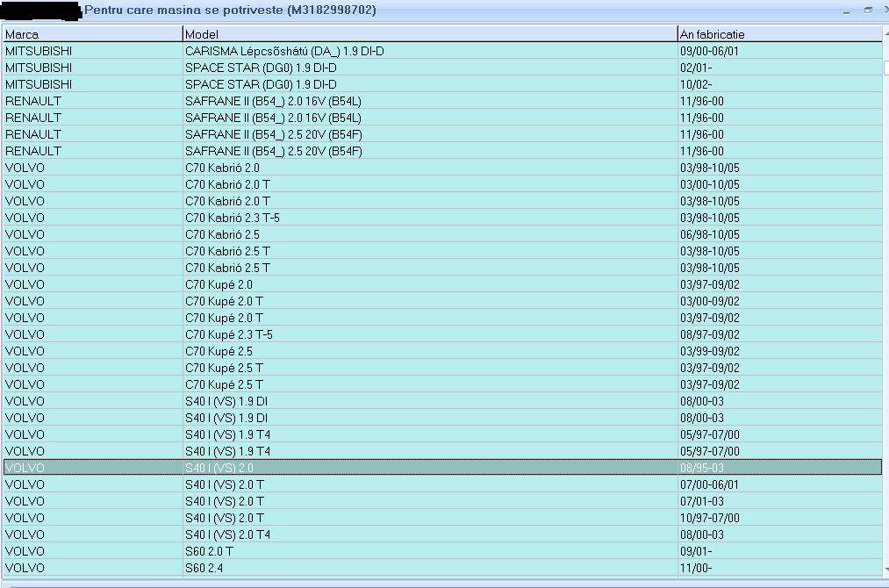
Task: Select the CARISMA Lépcsőshátú (DA_) 1.9 DI-D cell
Action: 430,51
